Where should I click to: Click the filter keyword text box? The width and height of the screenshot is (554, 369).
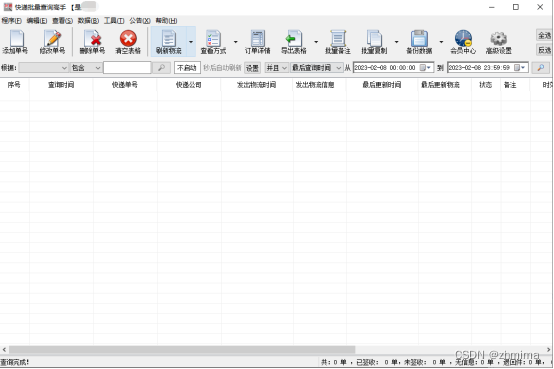127,68
